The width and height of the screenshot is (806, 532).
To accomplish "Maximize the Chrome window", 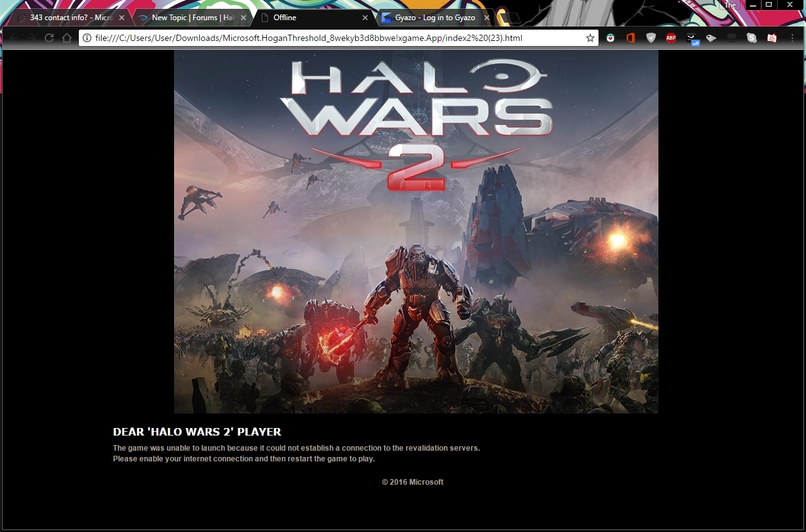I will tap(769, 5).
